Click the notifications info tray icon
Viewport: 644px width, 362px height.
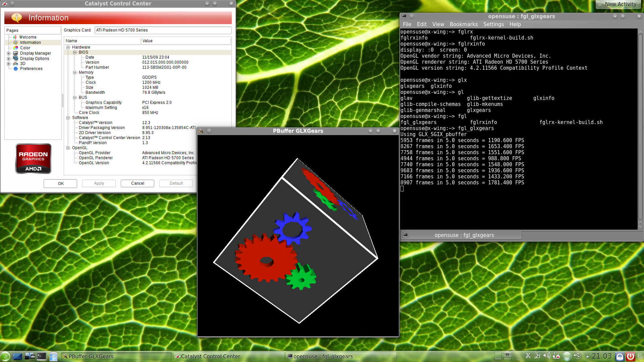(x=518, y=356)
